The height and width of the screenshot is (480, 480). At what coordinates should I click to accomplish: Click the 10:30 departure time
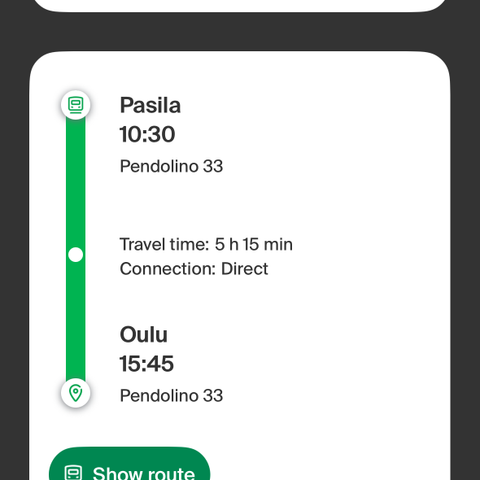click(147, 134)
